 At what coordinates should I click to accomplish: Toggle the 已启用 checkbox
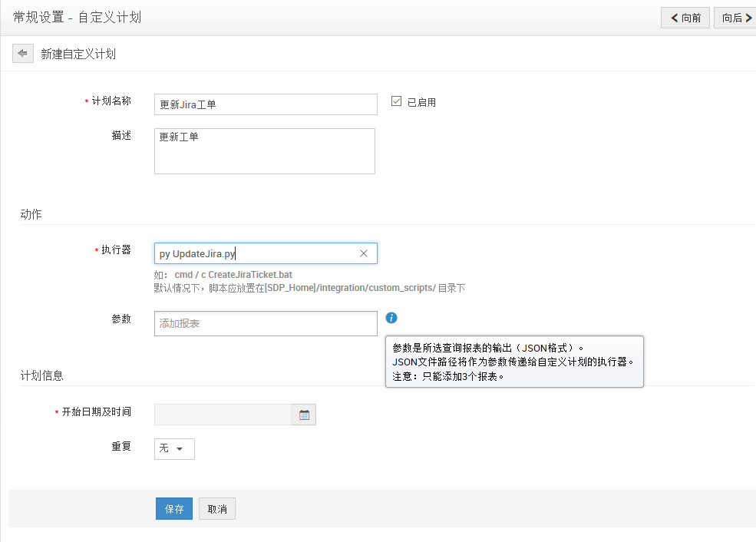point(397,101)
